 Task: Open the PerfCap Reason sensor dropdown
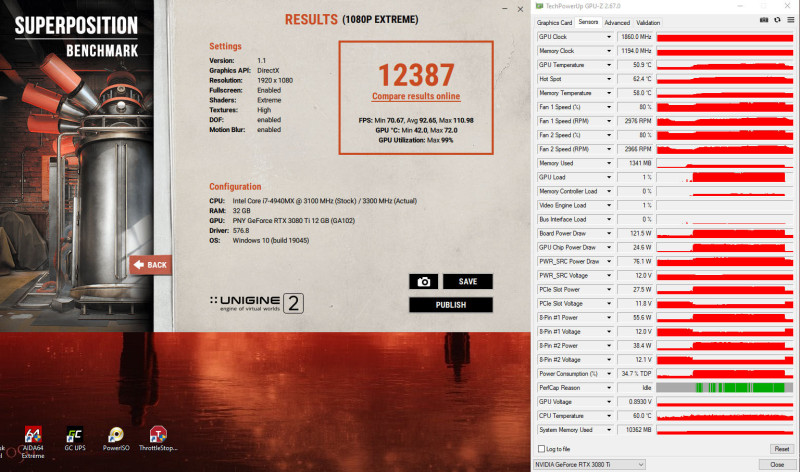click(609, 388)
